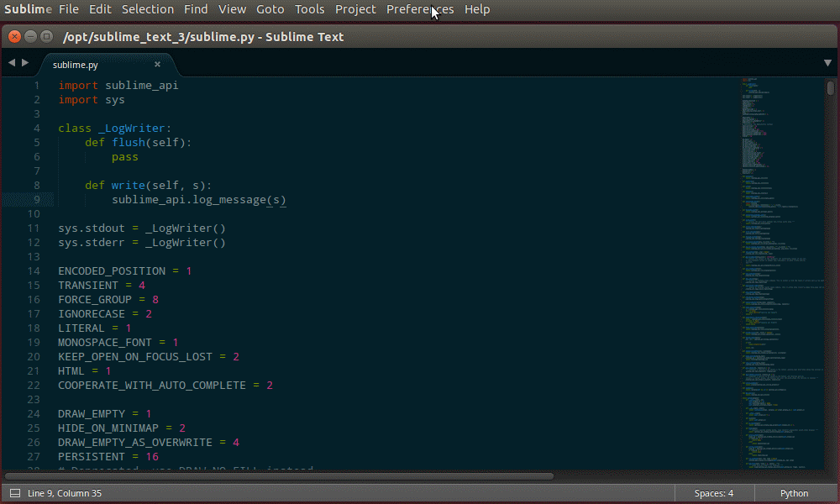Open the Edit menu

[100, 9]
